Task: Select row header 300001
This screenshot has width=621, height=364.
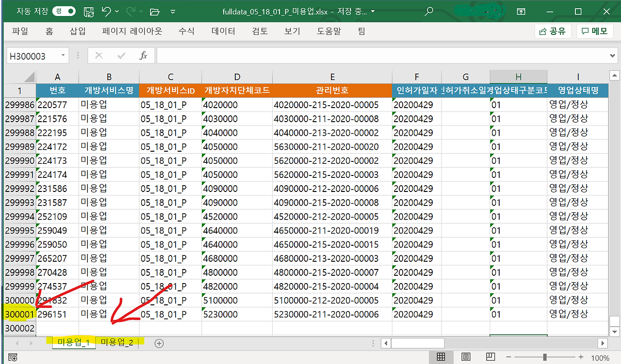Action: [x=20, y=315]
